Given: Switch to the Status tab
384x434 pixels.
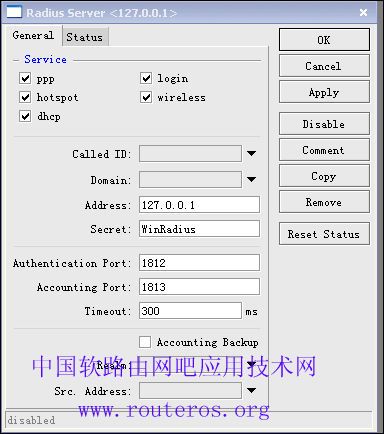Looking at the screenshot, I should 85,37.
